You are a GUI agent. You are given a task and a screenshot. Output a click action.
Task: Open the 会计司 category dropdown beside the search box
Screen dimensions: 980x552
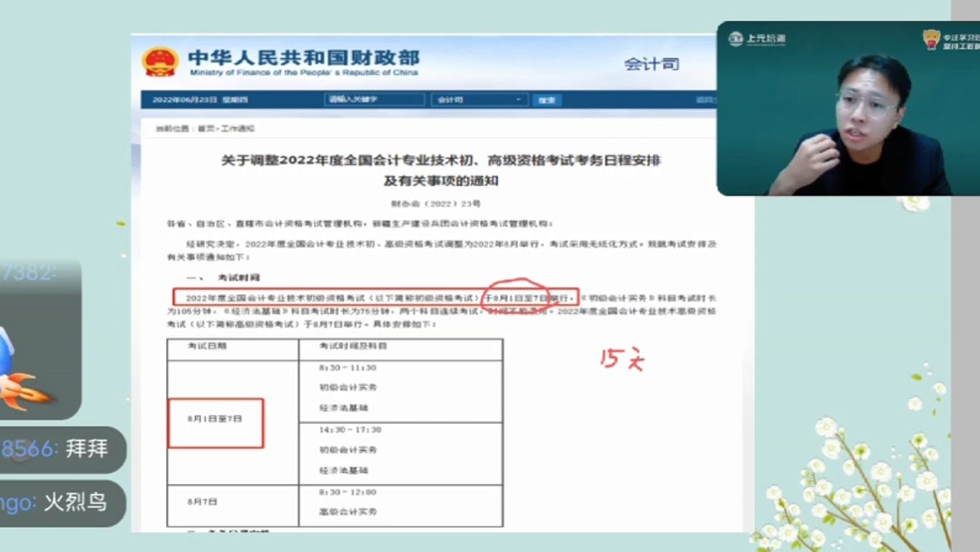pyautogui.click(x=479, y=100)
